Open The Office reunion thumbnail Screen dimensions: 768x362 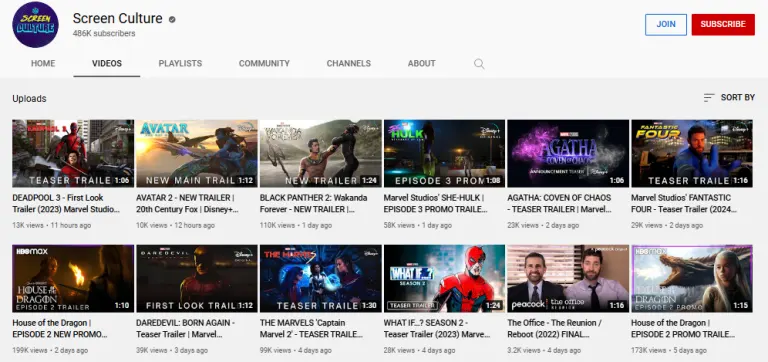pos(568,279)
